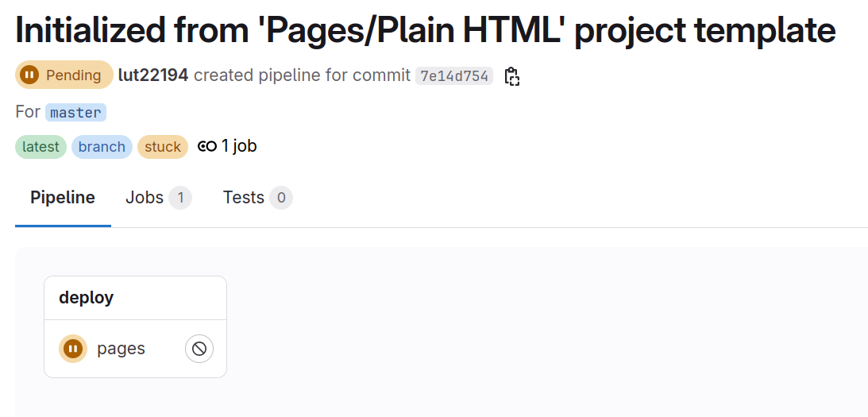The image size is (868, 417).
Task: Switch to the Jobs tab
Action: point(145,198)
